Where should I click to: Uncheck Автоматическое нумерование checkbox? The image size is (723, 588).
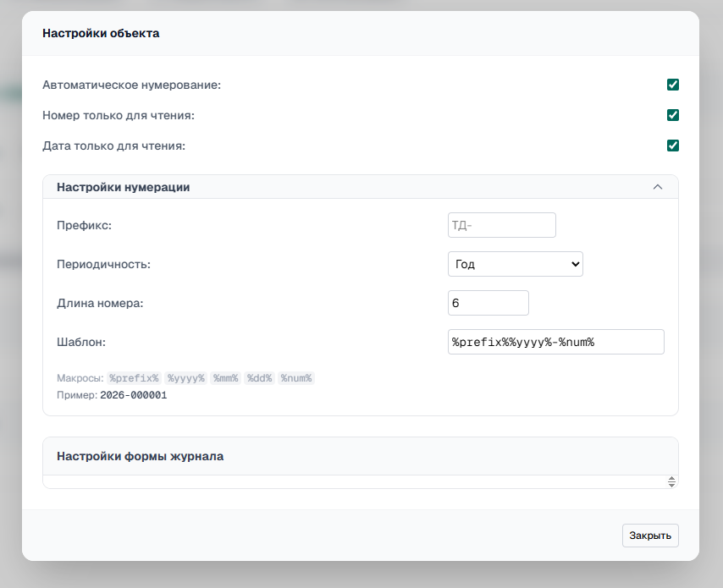tap(673, 85)
